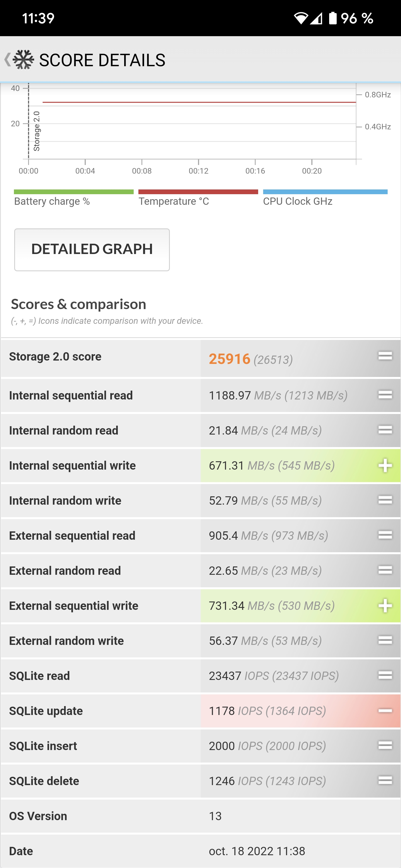
Task: Tap the Scores & comparison heading
Action: click(79, 304)
